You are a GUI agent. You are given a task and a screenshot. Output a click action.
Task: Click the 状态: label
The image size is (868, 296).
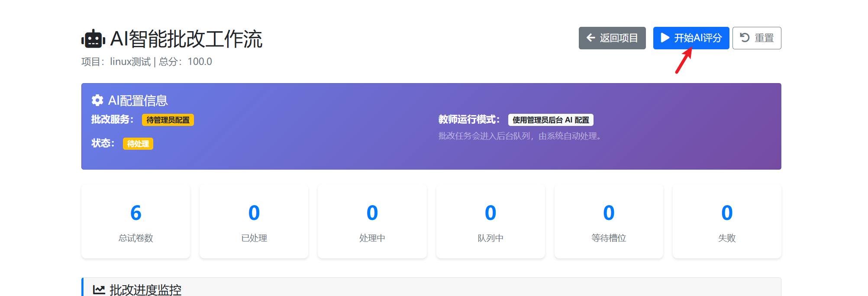(x=103, y=143)
